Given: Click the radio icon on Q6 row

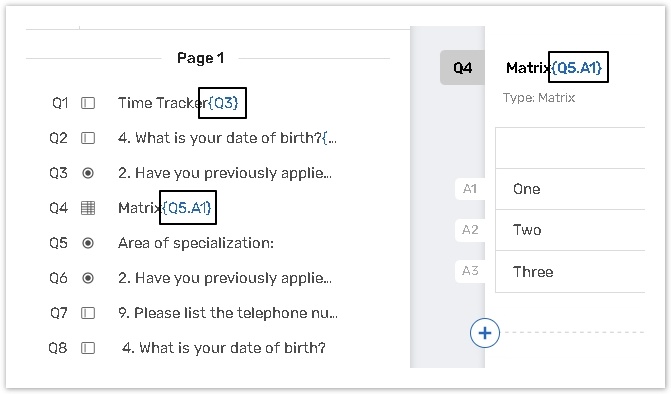Looking at the screenshot, I should [x=88, y=278].
